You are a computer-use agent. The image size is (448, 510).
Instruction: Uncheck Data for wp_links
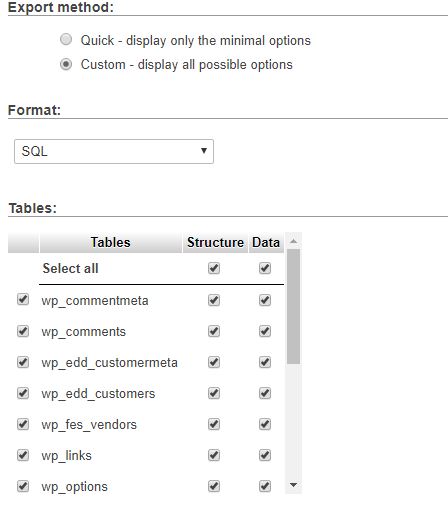(265, 455)
